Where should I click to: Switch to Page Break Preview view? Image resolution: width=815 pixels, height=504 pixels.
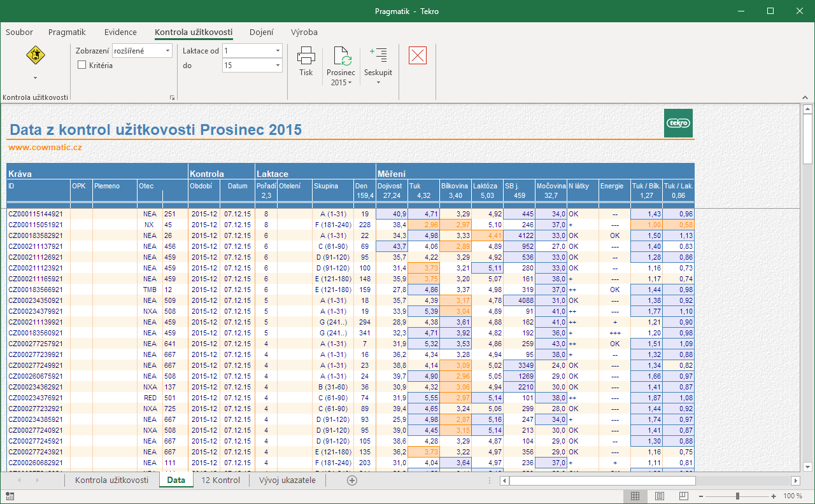[684, 496]
